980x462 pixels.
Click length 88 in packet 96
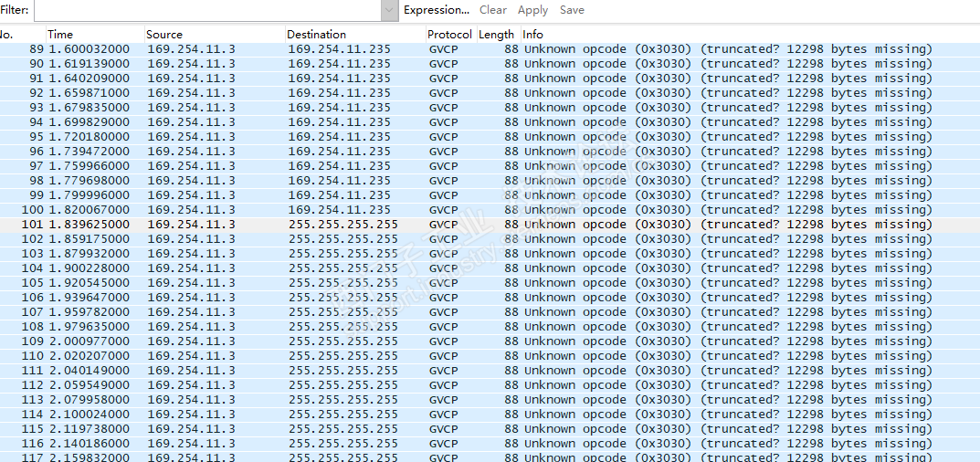tap(511, 152)
